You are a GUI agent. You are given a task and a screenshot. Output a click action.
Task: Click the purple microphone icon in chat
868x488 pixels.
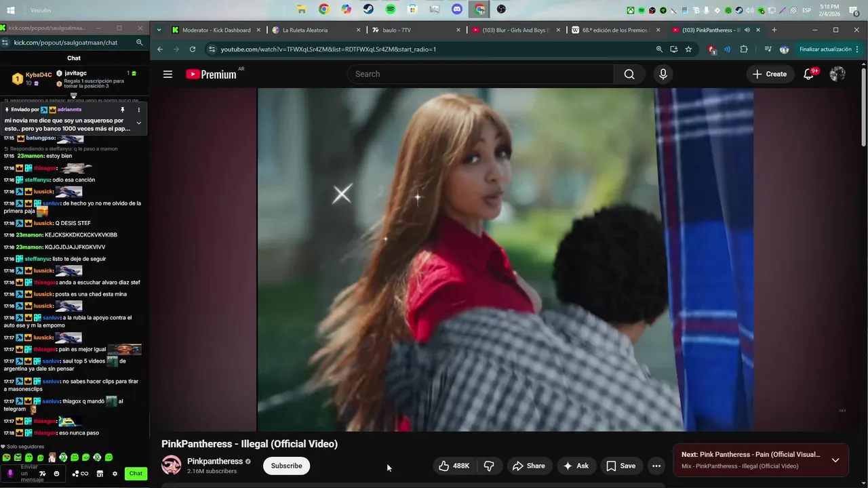coord(10,474)
